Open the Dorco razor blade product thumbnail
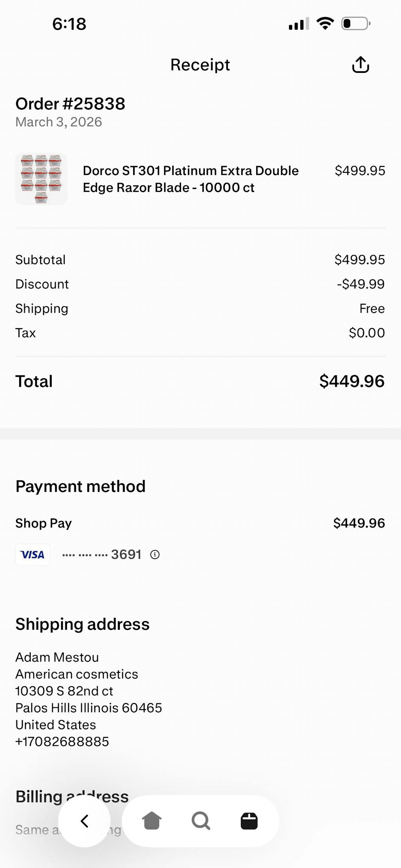The height and width of the screenshot is (868, 401). 41,179
